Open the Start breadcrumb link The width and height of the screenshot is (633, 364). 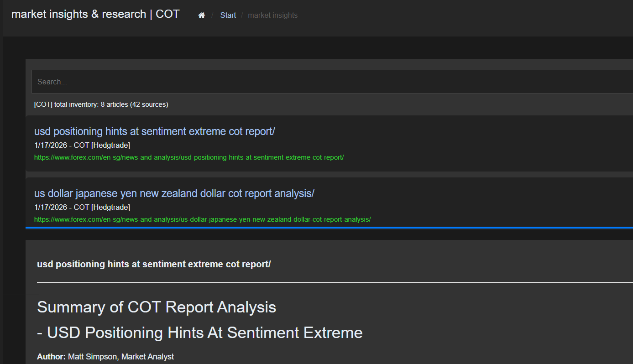(x=228, y=15)
